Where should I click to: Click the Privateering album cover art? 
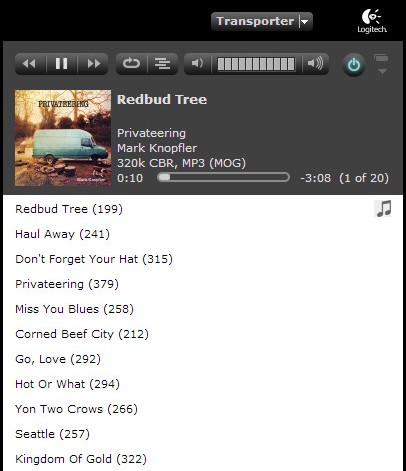tap(63, 138)
